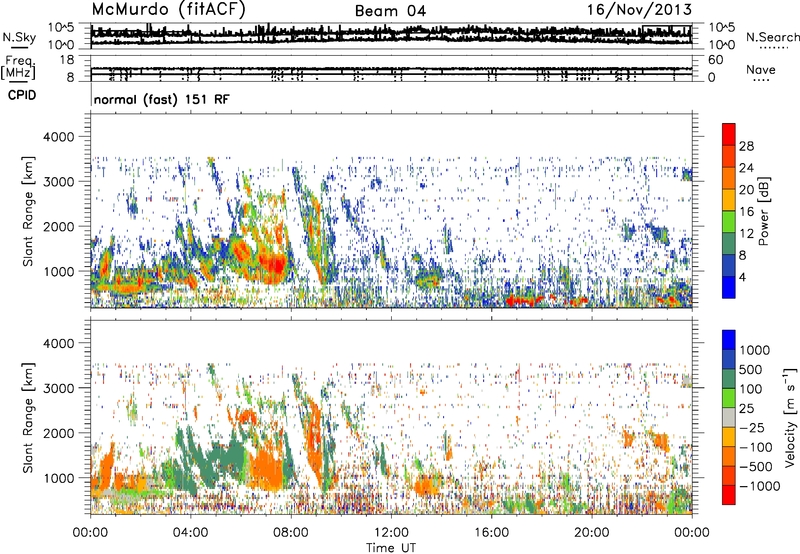Select the "Freq. [MHz]" axis label

(18, 68)
